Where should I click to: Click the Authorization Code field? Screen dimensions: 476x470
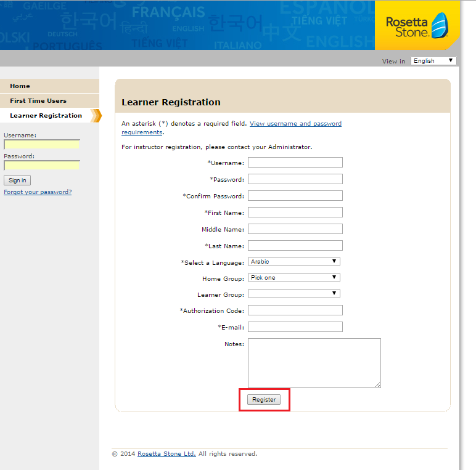[x=295, y=310]
